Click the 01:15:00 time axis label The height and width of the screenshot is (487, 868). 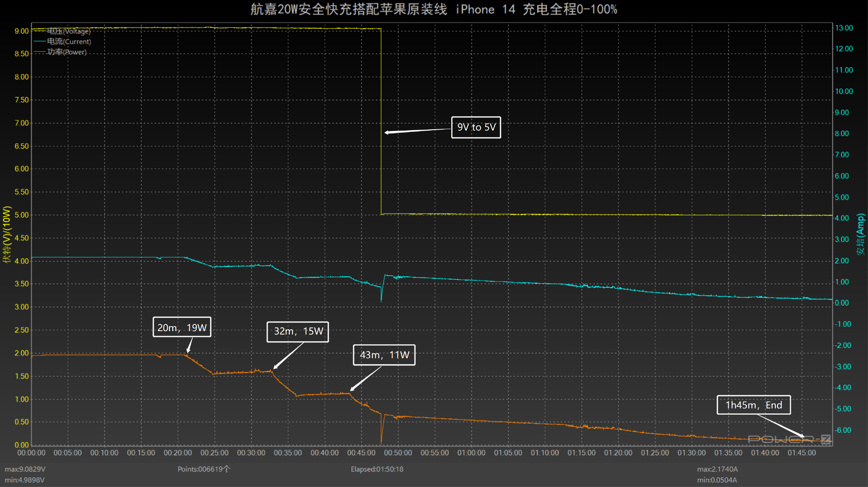pos(581,453)
